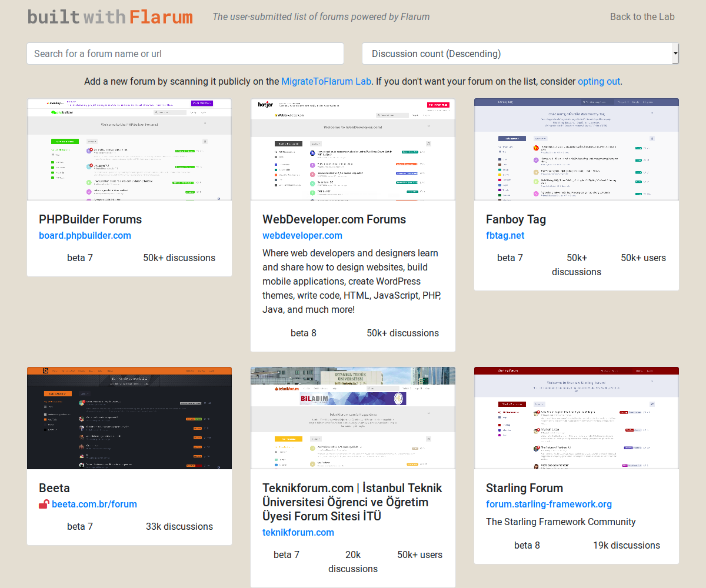Visit fbtag.net
706x588 pixels.
(505, 235)
